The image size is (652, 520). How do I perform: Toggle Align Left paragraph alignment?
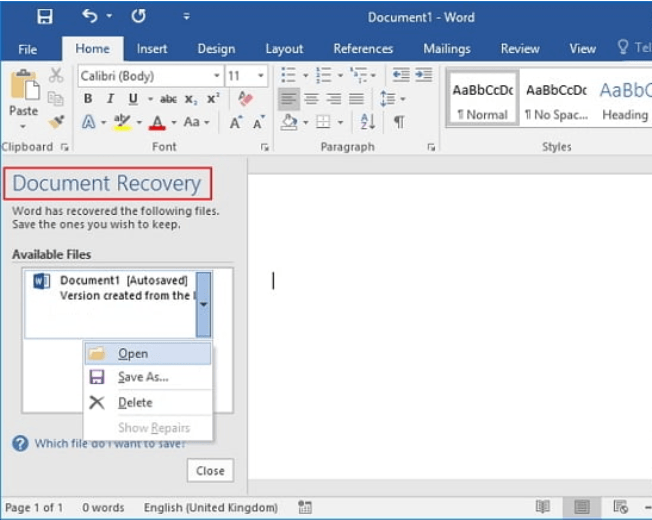click(289, 99)
